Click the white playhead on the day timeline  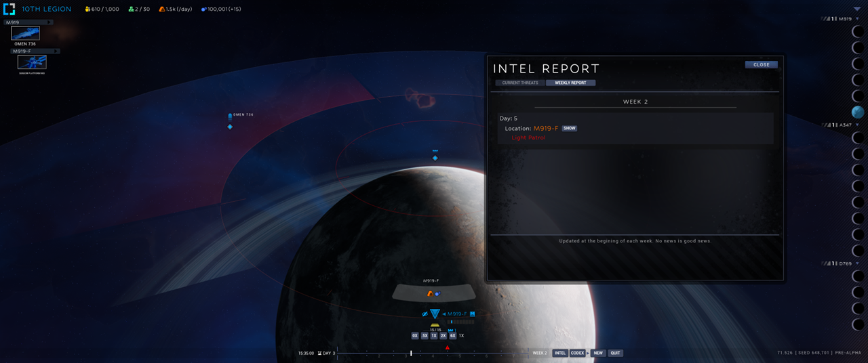click(x=411, y=353)
